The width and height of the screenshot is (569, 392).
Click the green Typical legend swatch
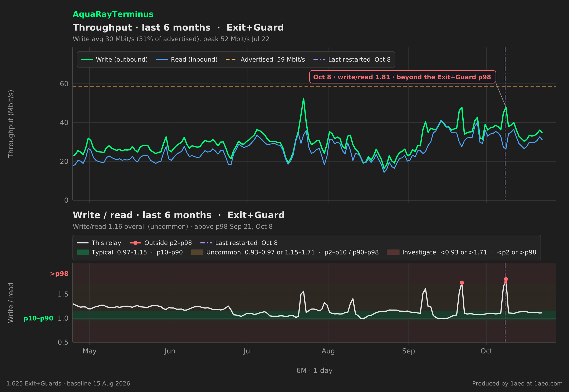pos(83,252)
